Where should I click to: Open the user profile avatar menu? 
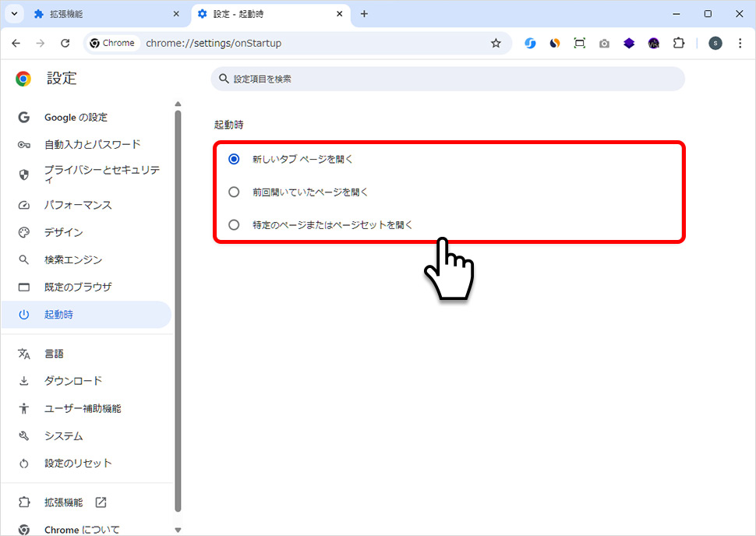pos(715,43)
